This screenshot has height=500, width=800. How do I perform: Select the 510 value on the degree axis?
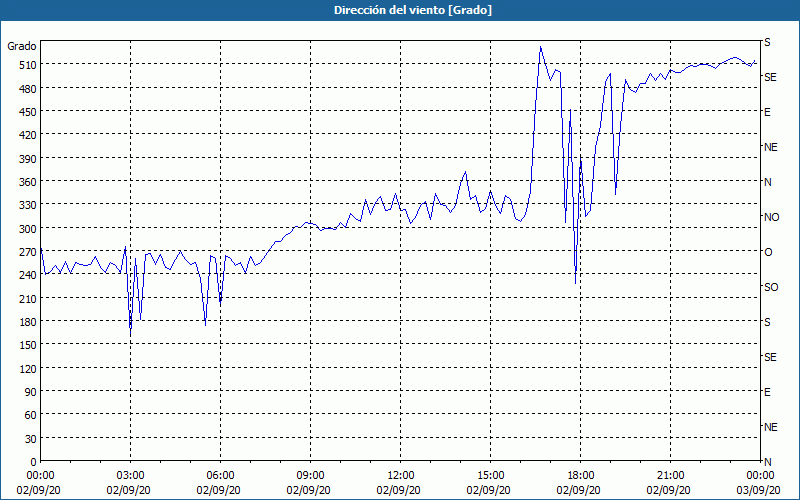(29, 65)
